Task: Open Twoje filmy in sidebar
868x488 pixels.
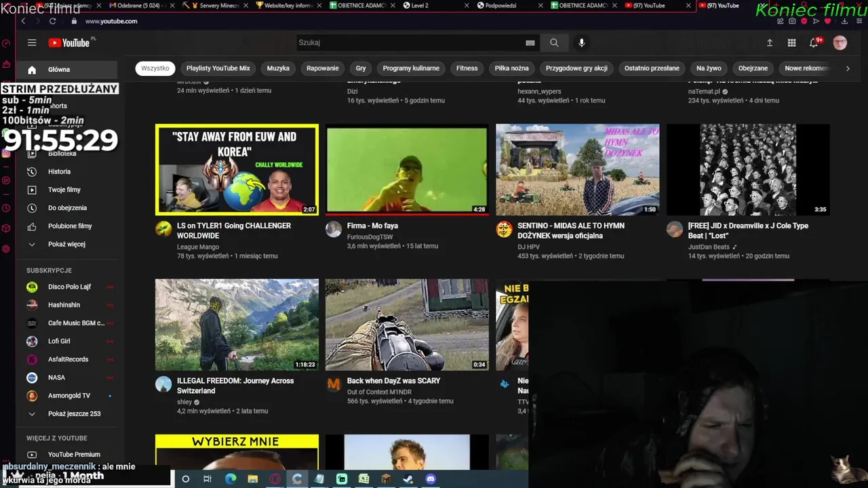Action: 66,190
